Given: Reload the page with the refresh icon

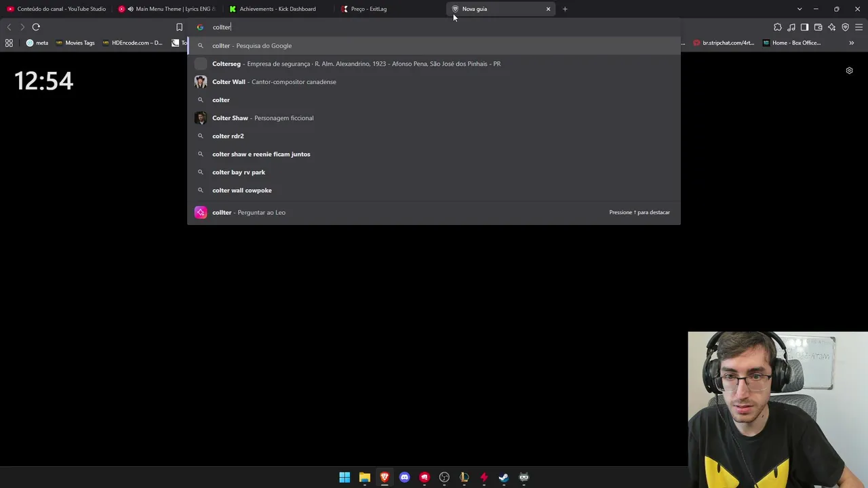Looking at the screenshot, I should 36,27.
